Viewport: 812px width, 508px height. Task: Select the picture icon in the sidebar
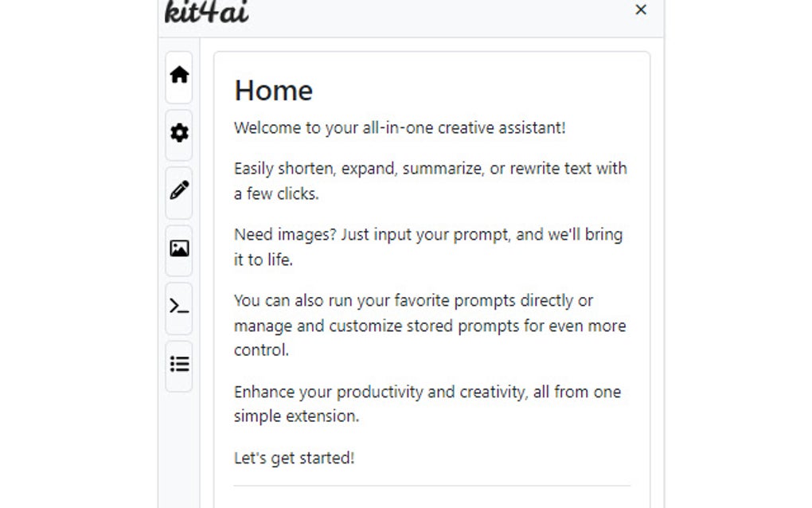(178, 250)
